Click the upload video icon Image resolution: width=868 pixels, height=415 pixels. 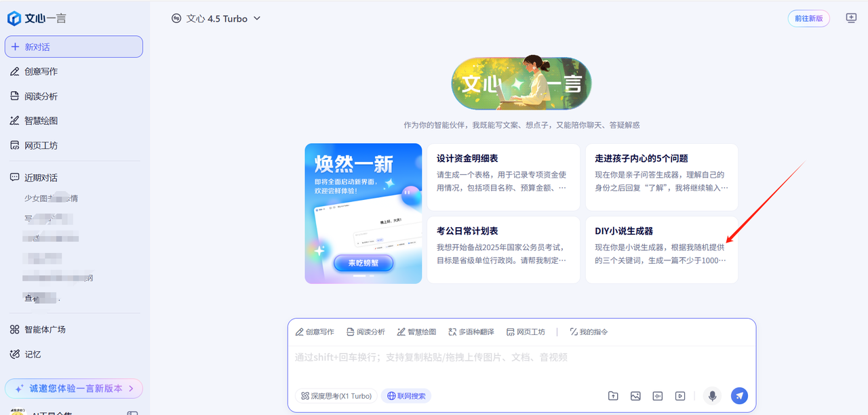pyautogui.click(x=679, y=396)
